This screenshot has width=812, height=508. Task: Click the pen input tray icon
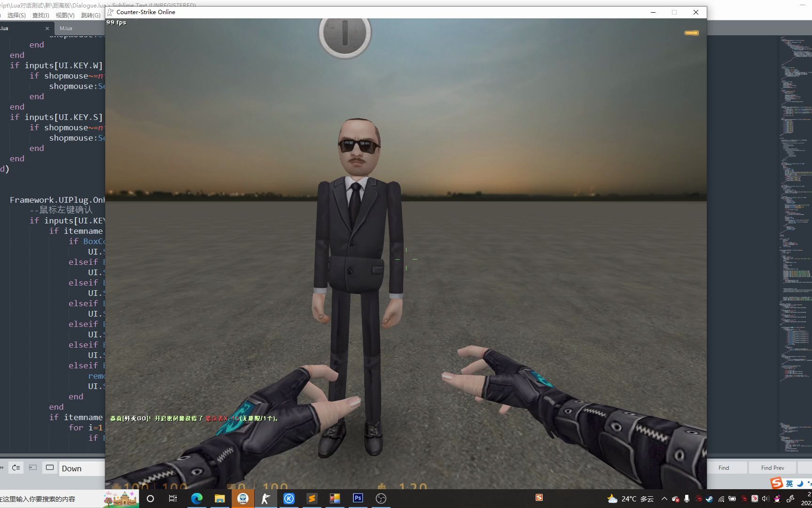[790, 499]
